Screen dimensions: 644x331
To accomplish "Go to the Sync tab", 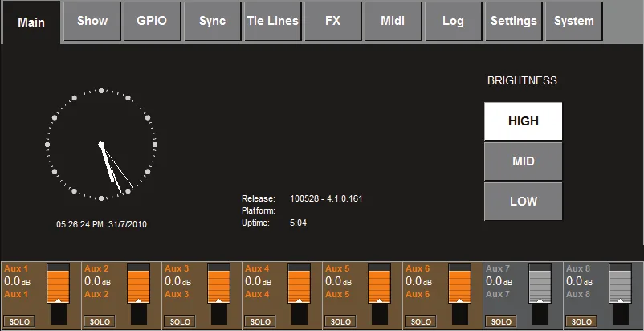I will 212,21.
